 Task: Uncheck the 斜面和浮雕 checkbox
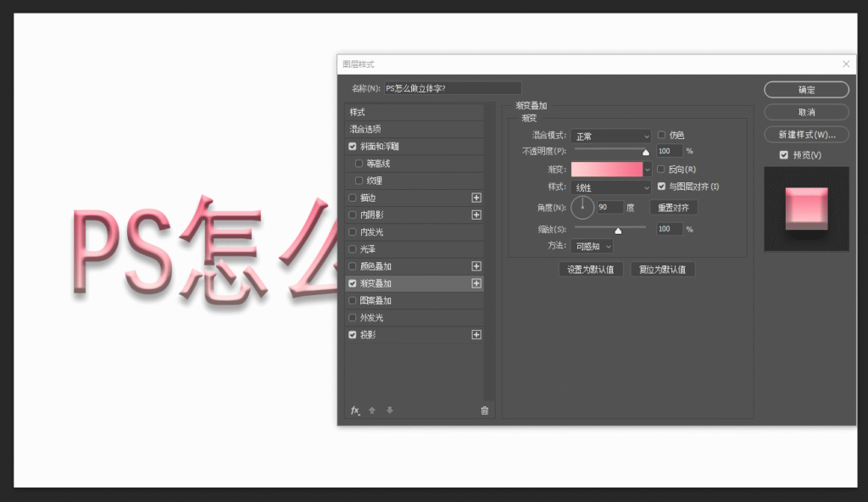coord(352,147)
